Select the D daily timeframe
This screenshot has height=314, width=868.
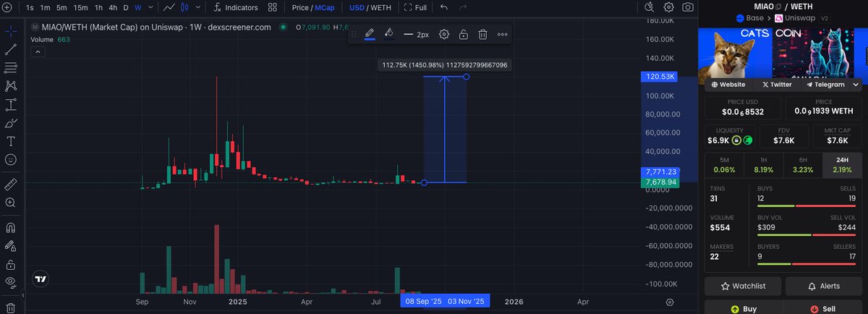[126, 7]
